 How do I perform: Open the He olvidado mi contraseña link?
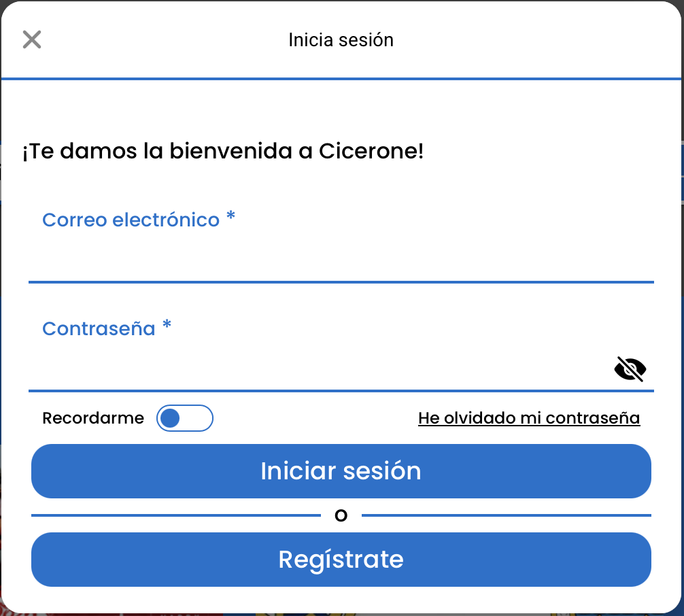[x=529, y=417]
